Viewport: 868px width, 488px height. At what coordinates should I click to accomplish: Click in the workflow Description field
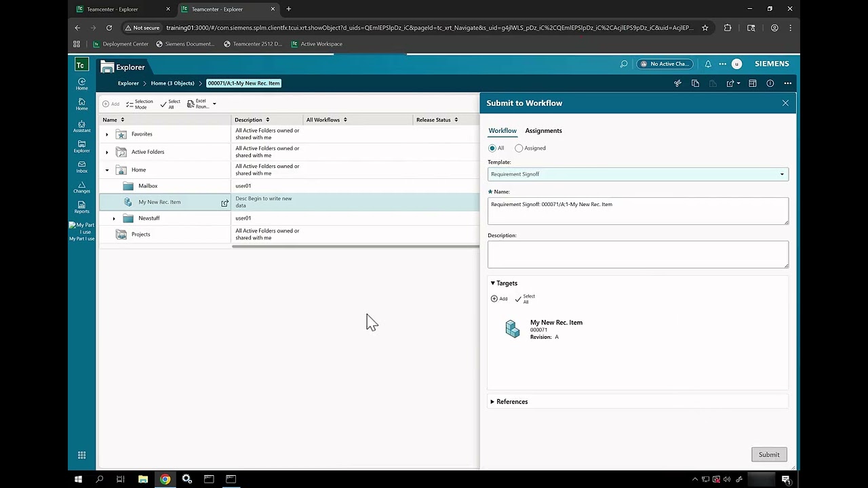tap(638, 254)
